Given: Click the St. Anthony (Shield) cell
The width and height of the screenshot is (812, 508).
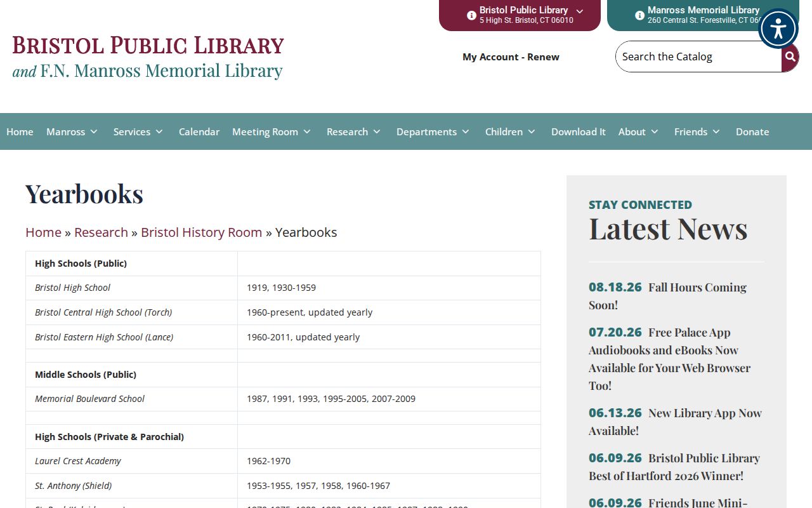Looking at the screenshot, I should (131, 486).
